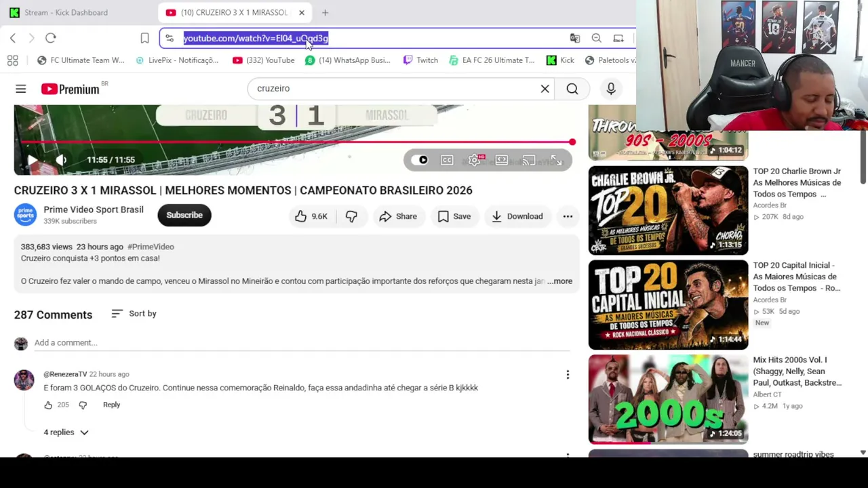Open the Paletools bookmark

click(610, 60)
